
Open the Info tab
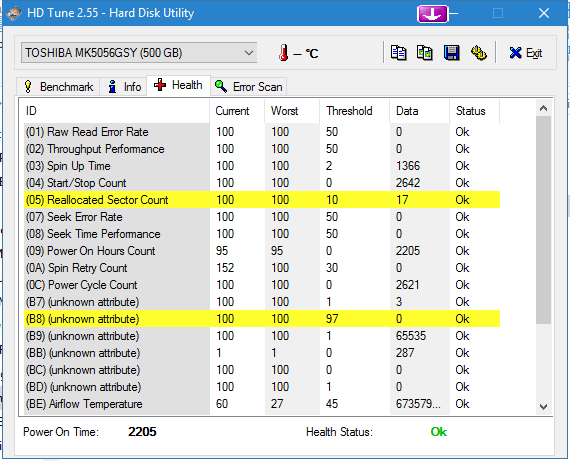coord(124,87)
